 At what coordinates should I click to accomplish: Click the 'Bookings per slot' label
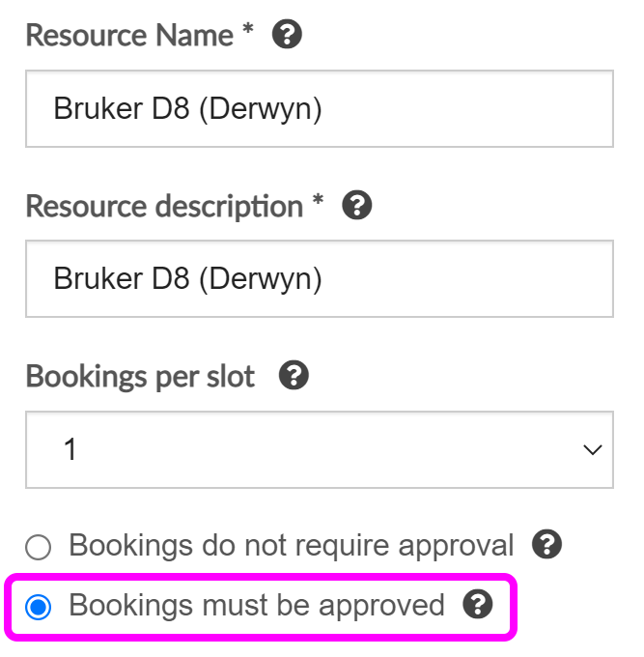point(140,376)
